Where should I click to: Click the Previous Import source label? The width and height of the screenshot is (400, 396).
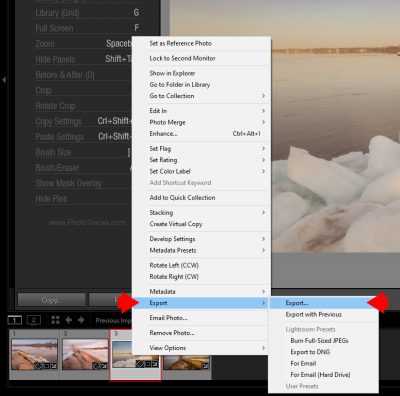click(x=113, y=321)
